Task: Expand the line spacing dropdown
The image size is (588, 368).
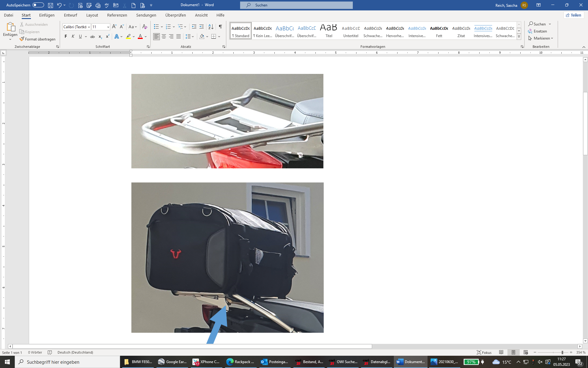Action: tap(193, 36)
